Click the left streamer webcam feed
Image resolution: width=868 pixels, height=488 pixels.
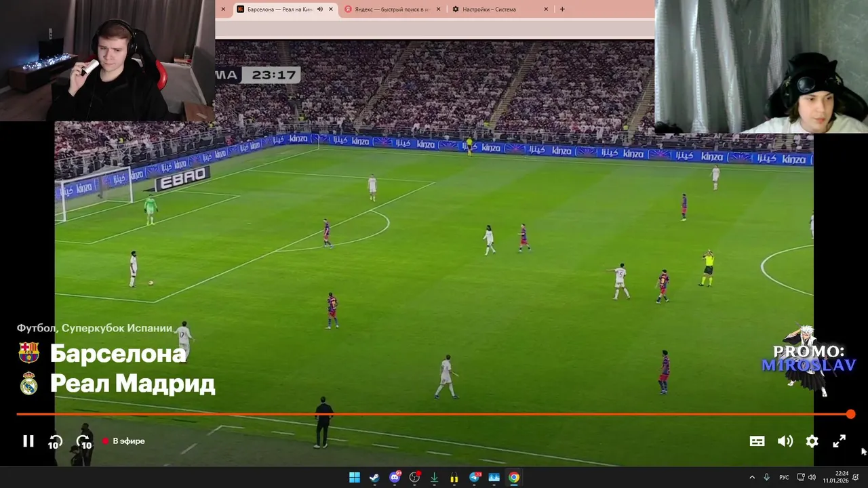click(108, 60)
